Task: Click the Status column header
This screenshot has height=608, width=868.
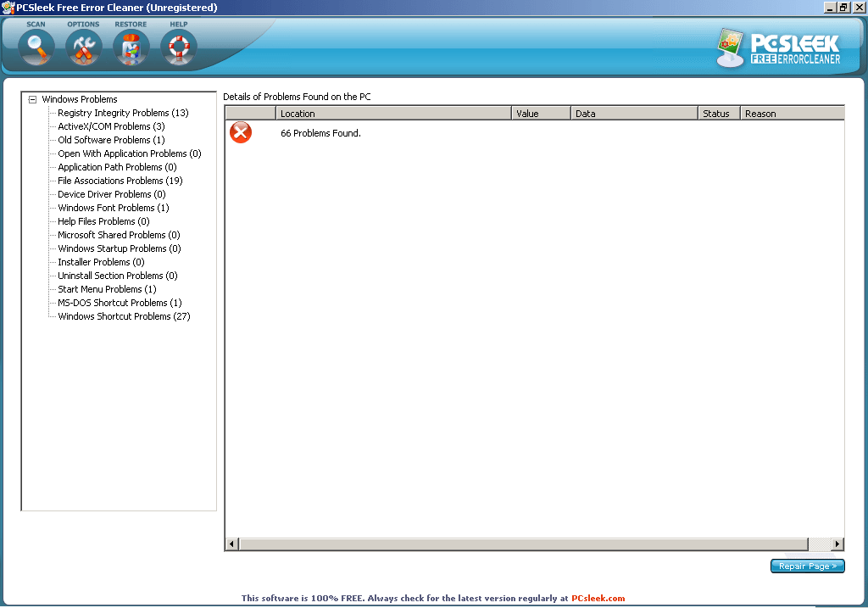Action: 720,114
